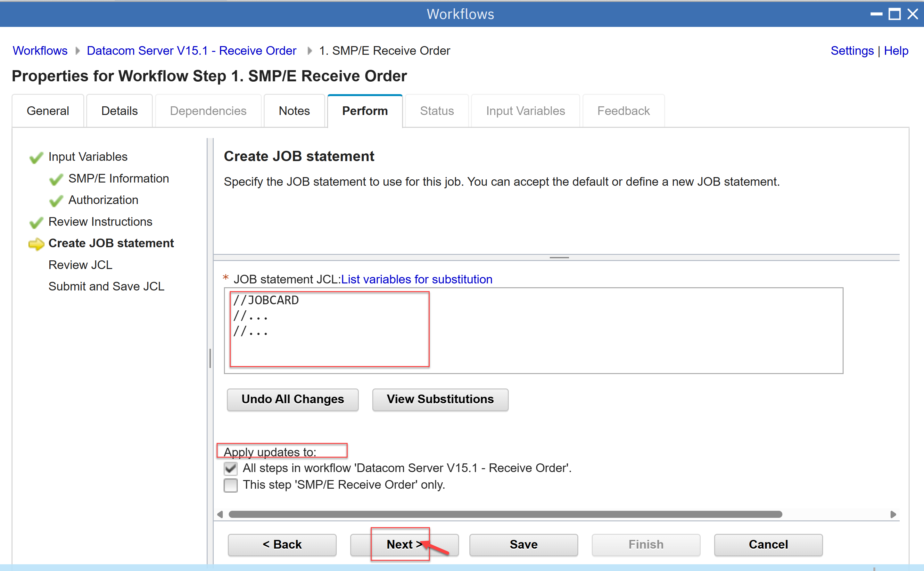924x571 pixels.
Task: Open List variables for substitution link
Action: click(417, 280)
